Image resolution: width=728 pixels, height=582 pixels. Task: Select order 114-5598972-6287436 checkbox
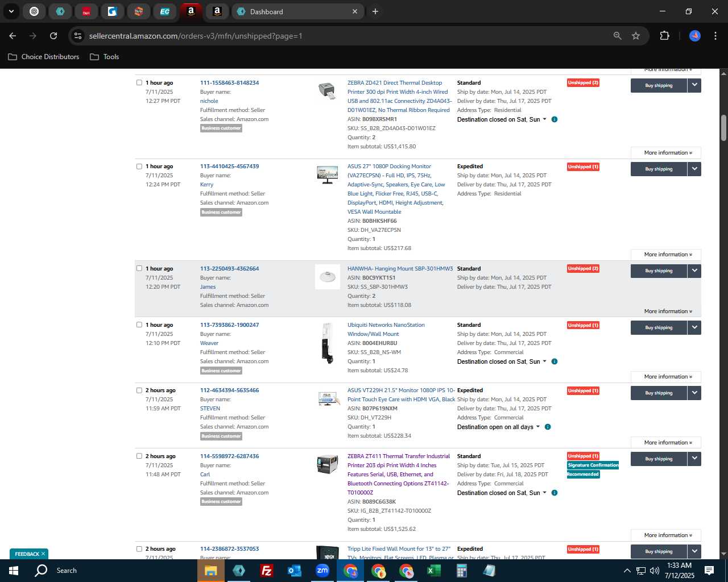(x=139, y=456)
